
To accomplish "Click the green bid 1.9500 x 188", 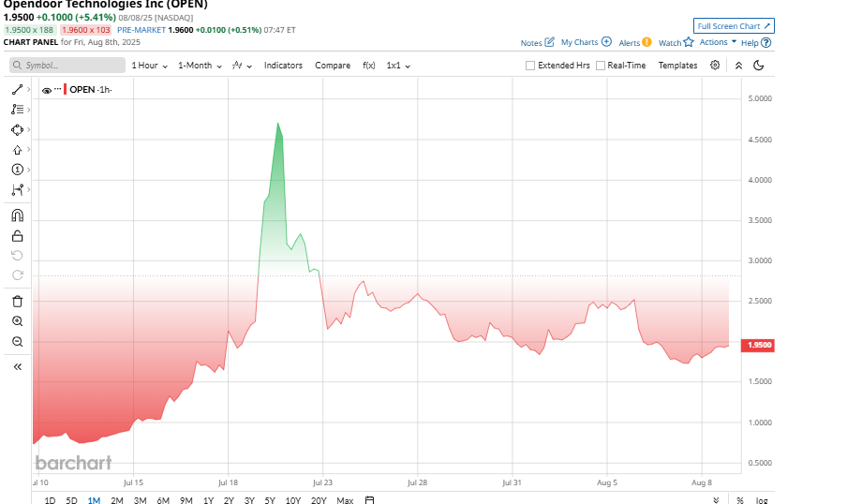I will (x=29, y=30).
